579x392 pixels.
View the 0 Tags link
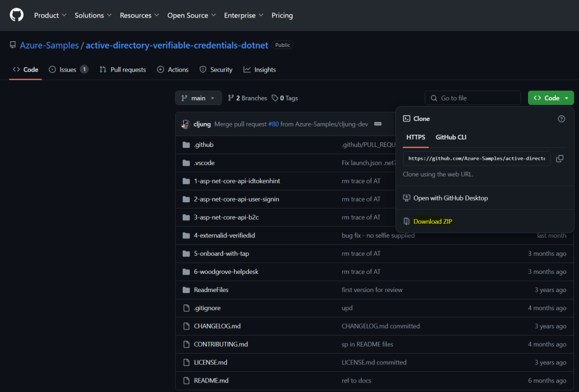[285, 98]
